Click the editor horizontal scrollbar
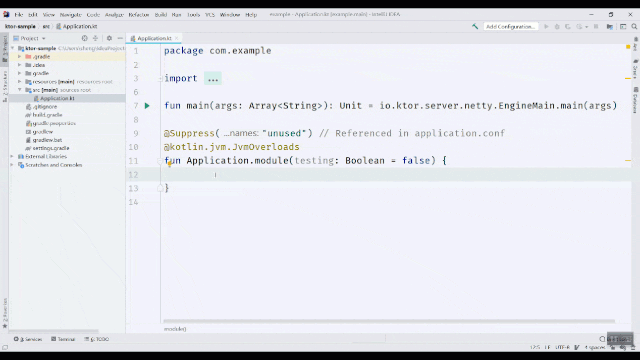Screen dimensions: 640x360 tap(389, 321)
